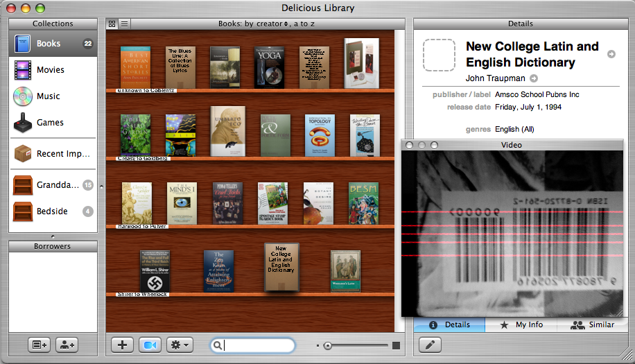The width and height of the screenshot is (635, 364).
Task: Click the Borrowers panel header
Action: [53, 246]
